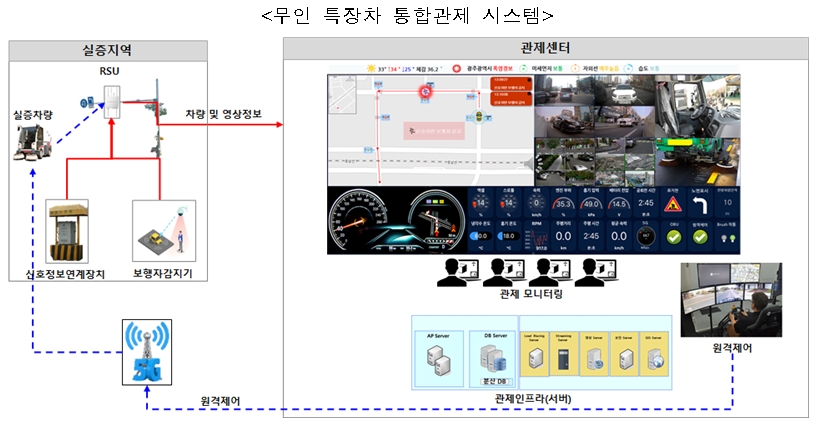Click the analog speedometer gauge
This screenshot has height=430, width=821.
click(357, 220)
